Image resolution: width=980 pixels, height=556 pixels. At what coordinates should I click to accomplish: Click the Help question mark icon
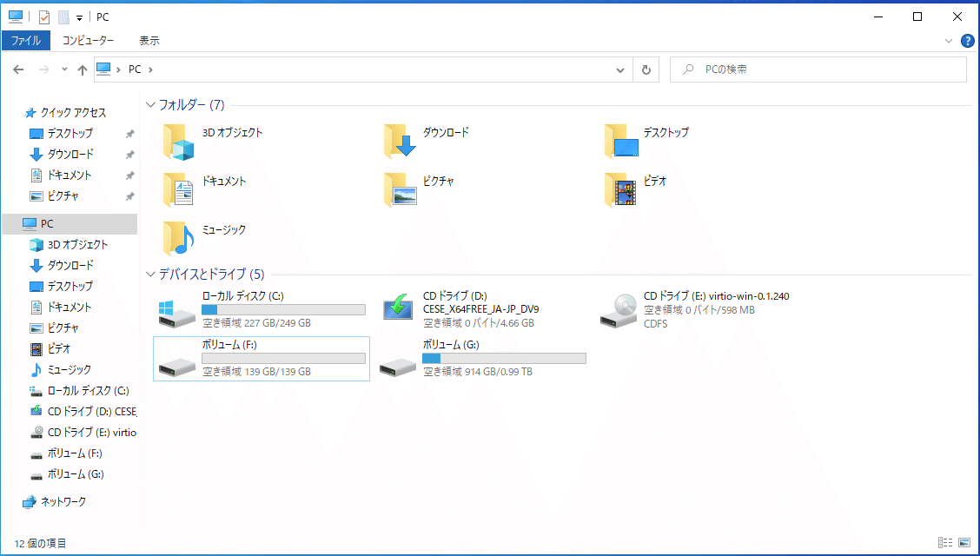pyautogui.click(x=967, y=41)
